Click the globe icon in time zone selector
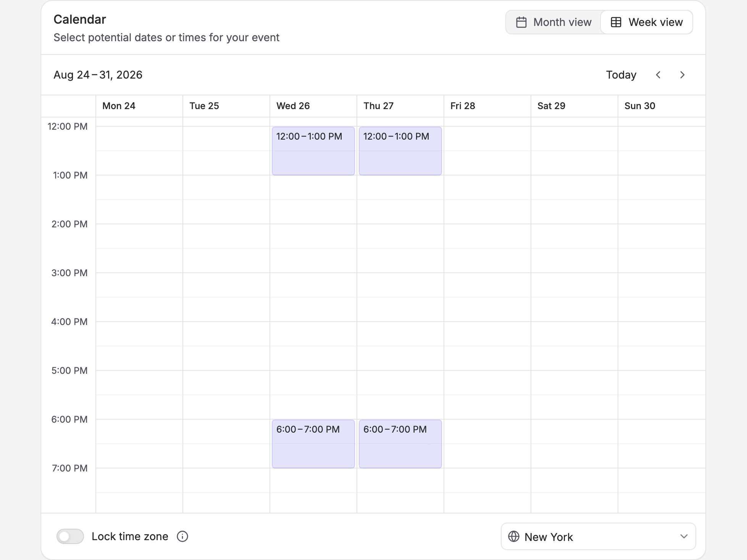The height and width of the screenshot is (560, 747). click(x=514, y=536)
